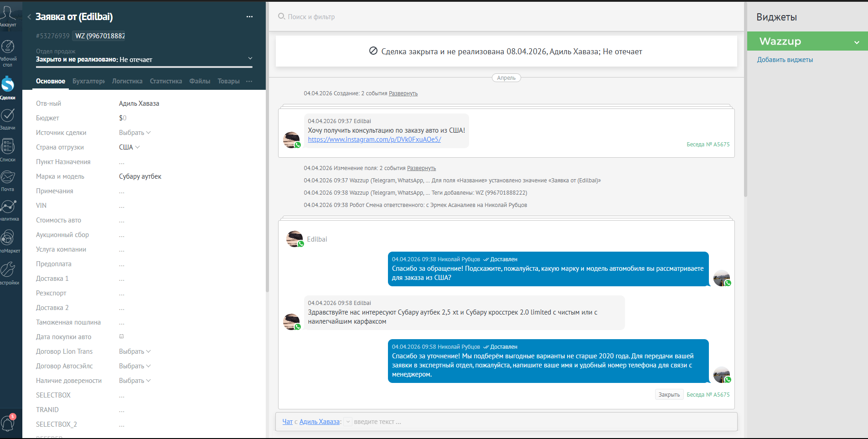Click the Чат link in message input
Viewport: 868px width, 439px height.
tap(287, 422)
